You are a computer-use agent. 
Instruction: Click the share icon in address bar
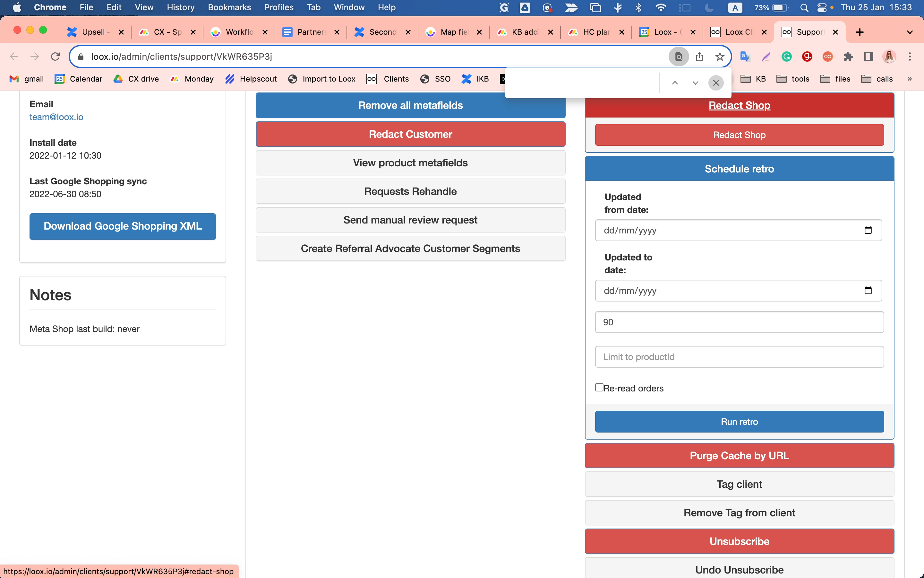[x=699, y=57]
